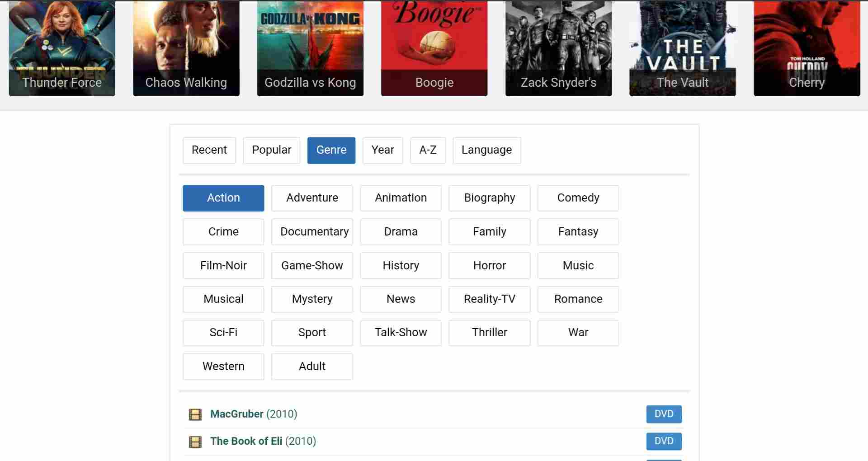Viewport: 868px width, 461px height.
Task: Open the Boogie movie poster
Action: (x=434, y=48)
